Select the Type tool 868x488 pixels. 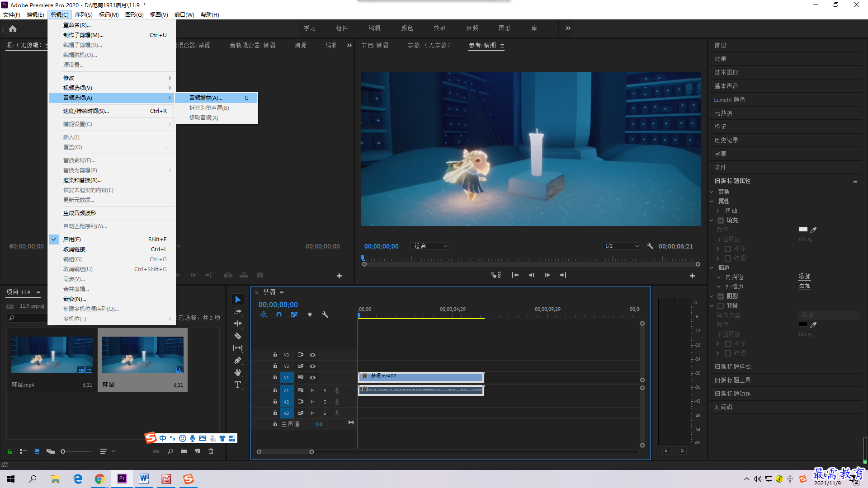pos(238,385)
